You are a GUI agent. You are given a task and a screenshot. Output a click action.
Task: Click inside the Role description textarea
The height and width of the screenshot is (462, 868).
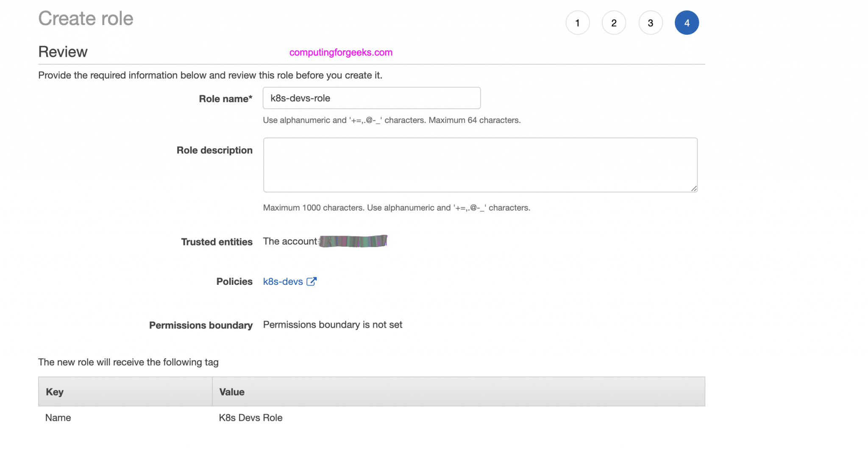[x=480, y=164]
